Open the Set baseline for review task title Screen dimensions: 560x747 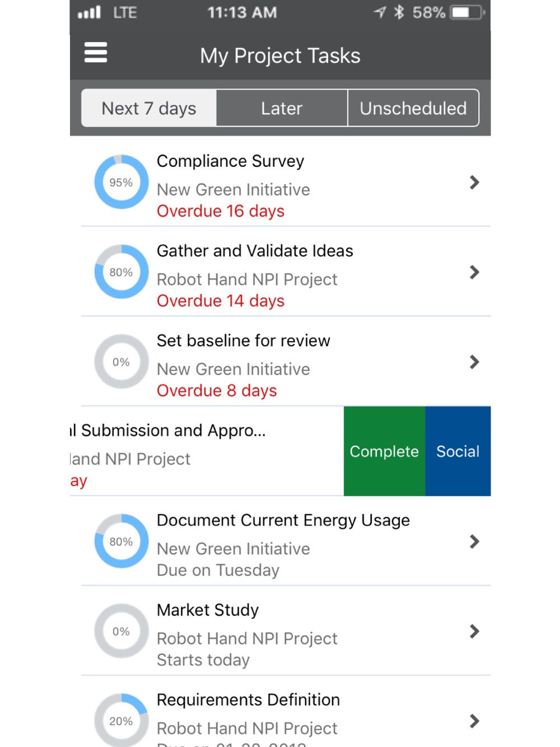coord(244,340)
